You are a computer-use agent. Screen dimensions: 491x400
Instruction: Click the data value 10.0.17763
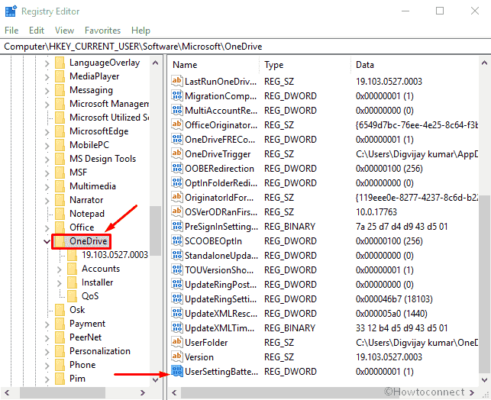(376, 212)
